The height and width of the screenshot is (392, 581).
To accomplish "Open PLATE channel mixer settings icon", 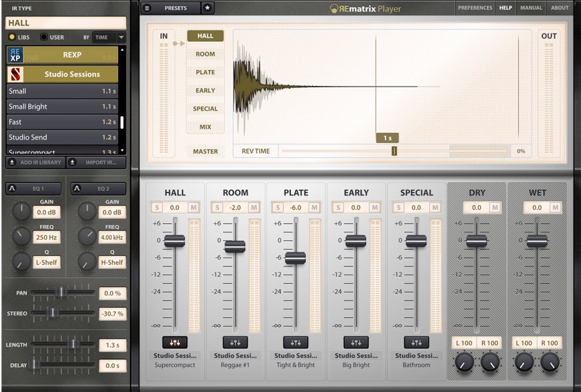I will 296,343.
